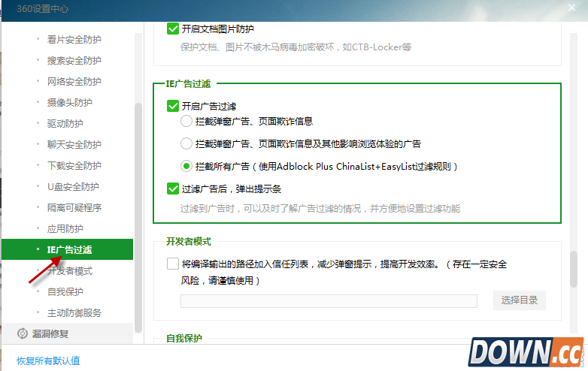Viewport: 588px width, 371px height.
Task: Click the trusted path input field
Action: pyautogui.click(x=329, y=300)
